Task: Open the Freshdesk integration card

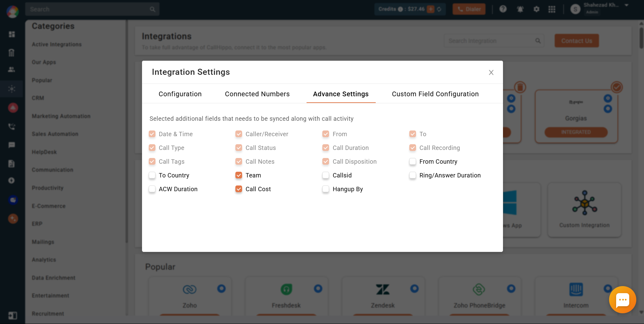Action: point(286,296)
